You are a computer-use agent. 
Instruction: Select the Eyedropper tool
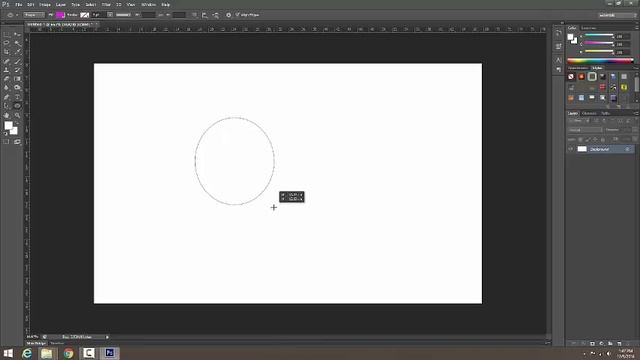point(17,52)
